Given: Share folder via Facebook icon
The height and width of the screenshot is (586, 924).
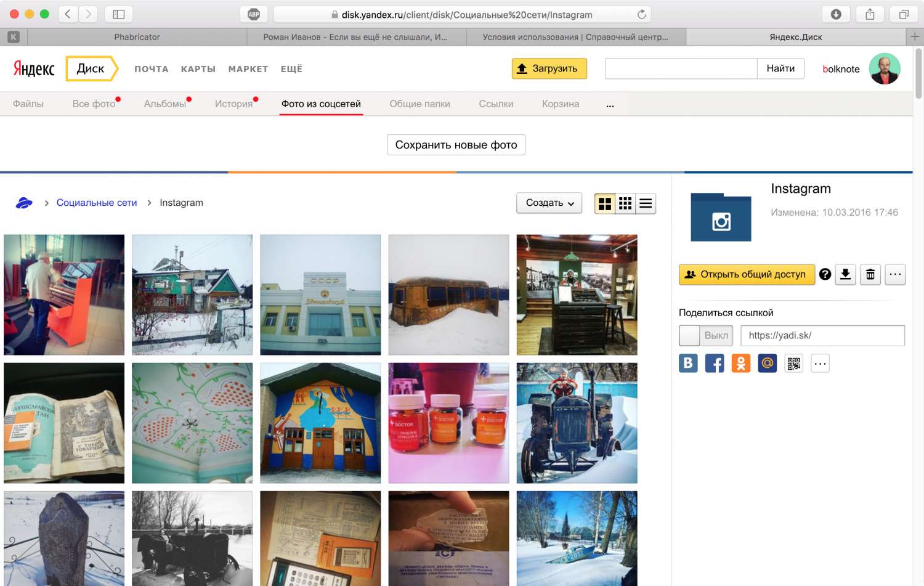Looking at the screenshot, I should (x=715, y=363).
